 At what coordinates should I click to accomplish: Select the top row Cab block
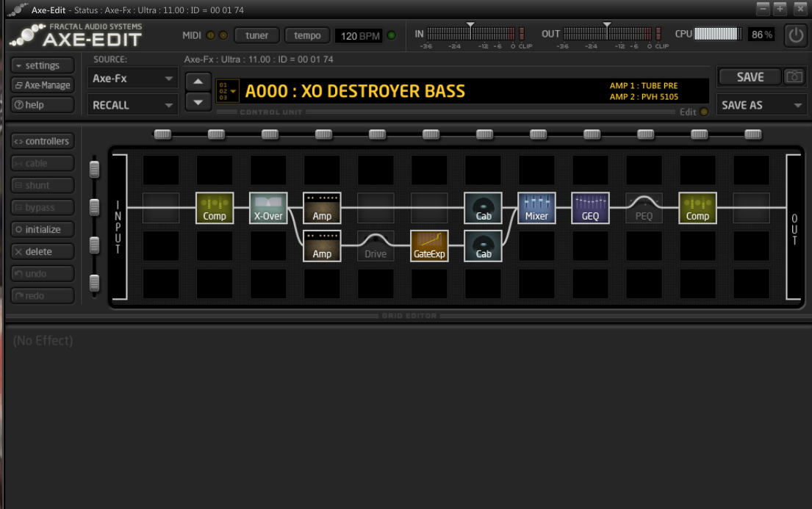tap(483, 208)
